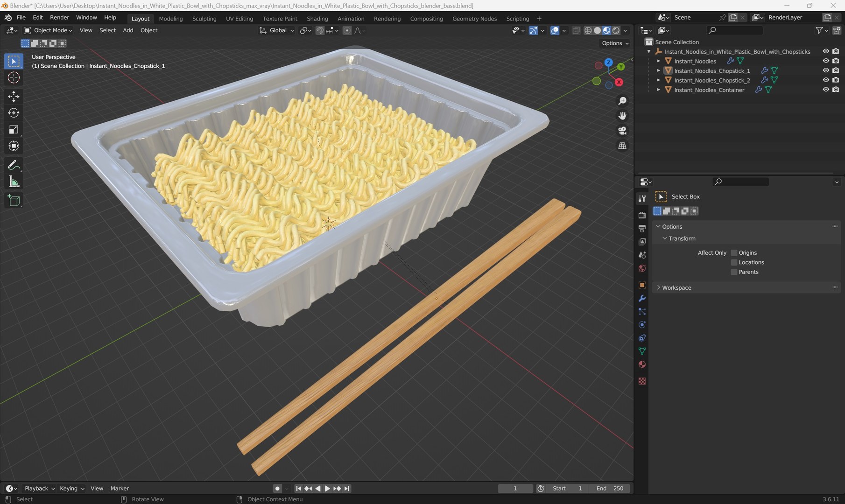The height and width of the screenshot is (504, 845).
Task: Open the timeline Marker menu
Action: pos(120,489)
